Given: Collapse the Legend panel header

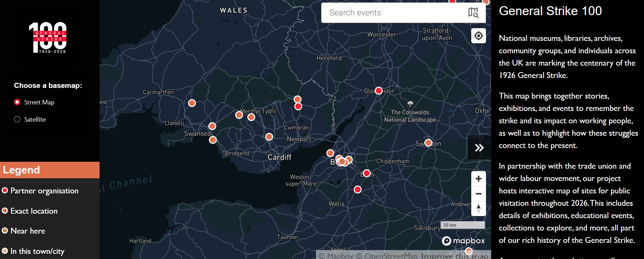Looking at the screenshot, I should click(x=50, y=170).
